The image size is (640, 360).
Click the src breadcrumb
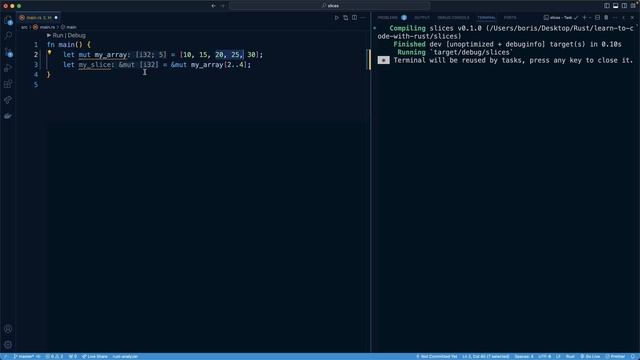[x=24, y=27]
